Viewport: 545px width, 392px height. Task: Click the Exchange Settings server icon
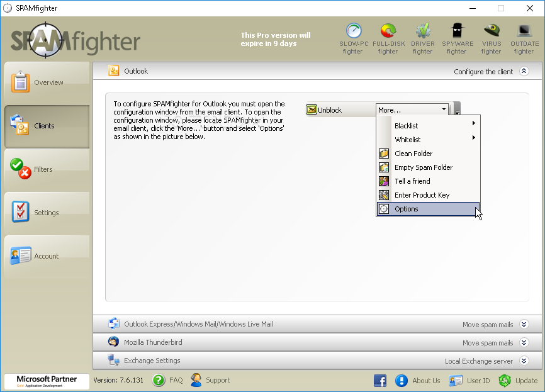coord(114,360)
